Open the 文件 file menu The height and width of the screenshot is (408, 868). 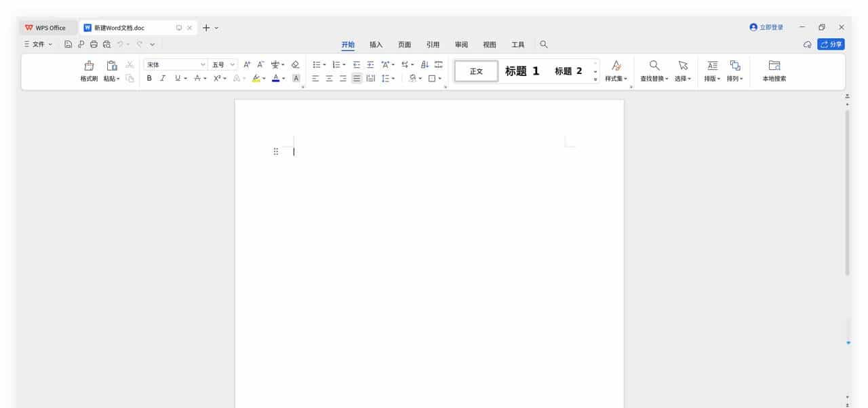click(39, 43)
